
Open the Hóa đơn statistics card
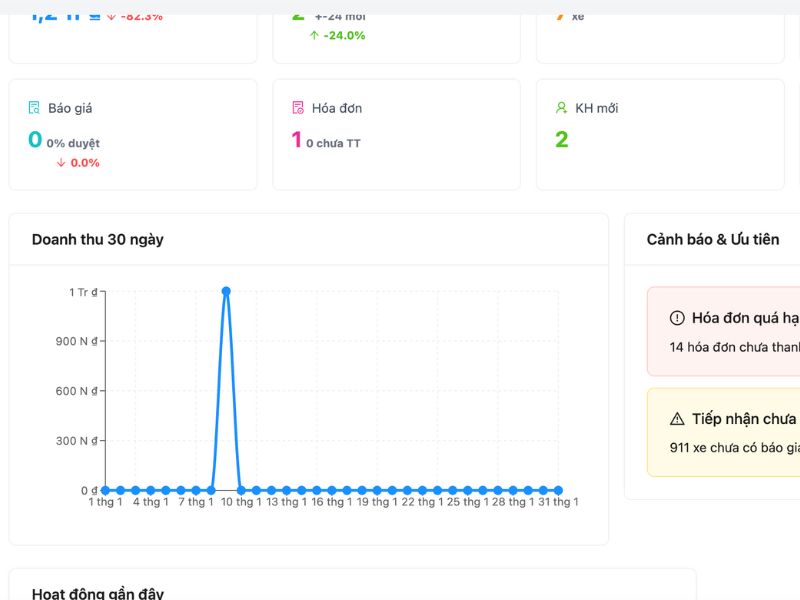click(x=396, y=135)
